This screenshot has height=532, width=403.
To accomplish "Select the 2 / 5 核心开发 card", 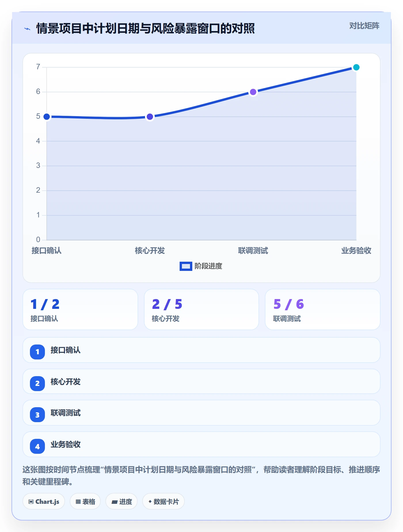I will [x=201, y=309].
